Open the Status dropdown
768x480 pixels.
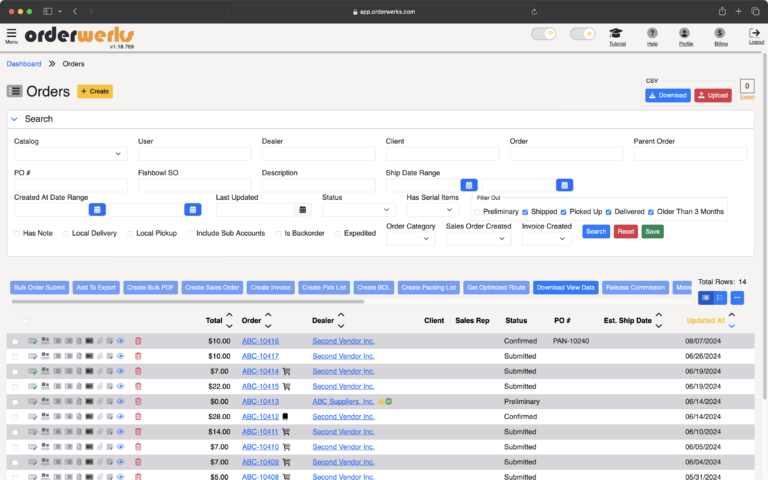(359, 210)
